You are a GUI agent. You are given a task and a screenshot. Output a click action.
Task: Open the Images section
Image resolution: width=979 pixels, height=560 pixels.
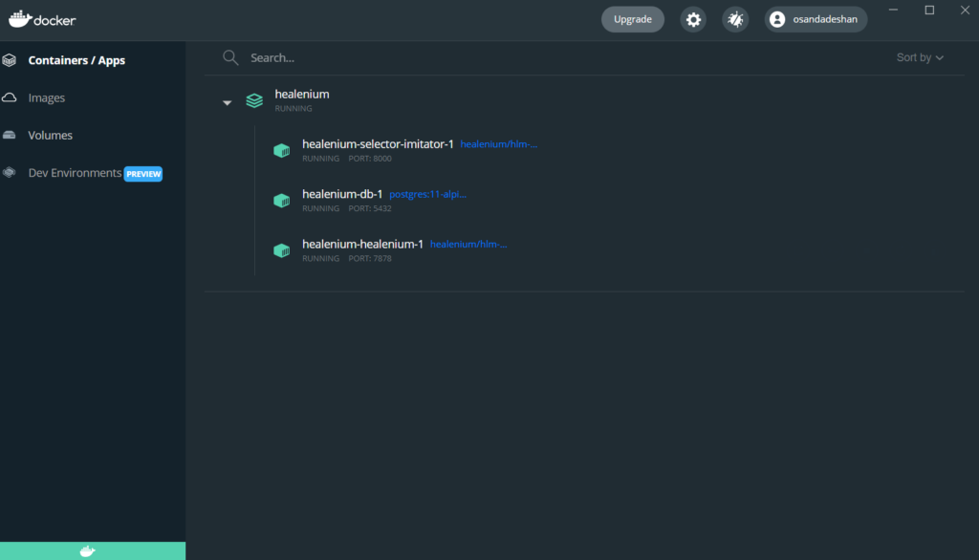[x=46, y=97]
